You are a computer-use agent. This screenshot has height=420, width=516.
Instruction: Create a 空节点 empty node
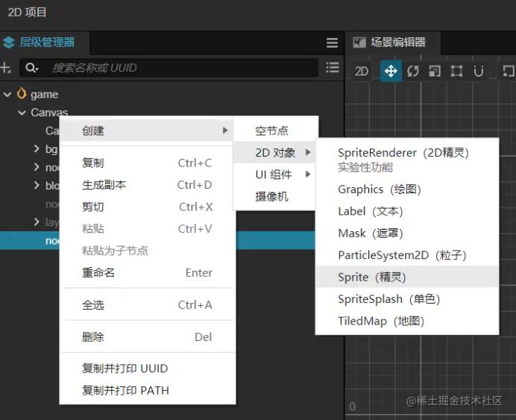(x=275, y=131)
